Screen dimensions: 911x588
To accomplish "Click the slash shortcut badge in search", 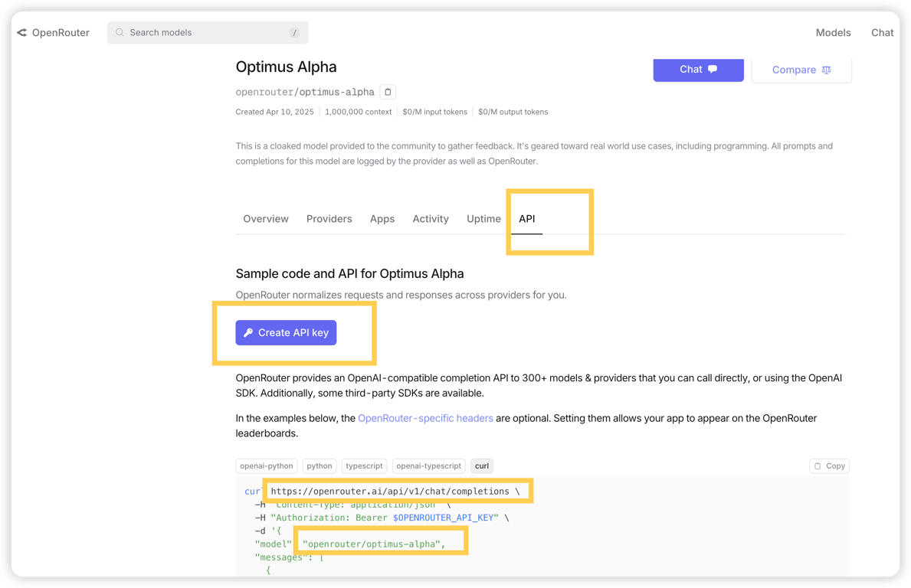I will point(294,33).
